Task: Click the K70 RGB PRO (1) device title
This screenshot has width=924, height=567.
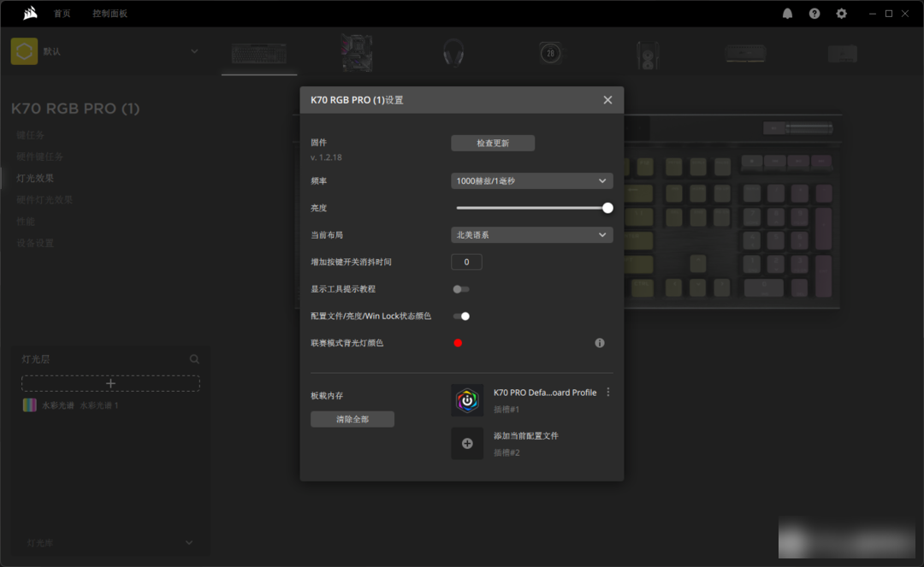Action: [75, 109]
